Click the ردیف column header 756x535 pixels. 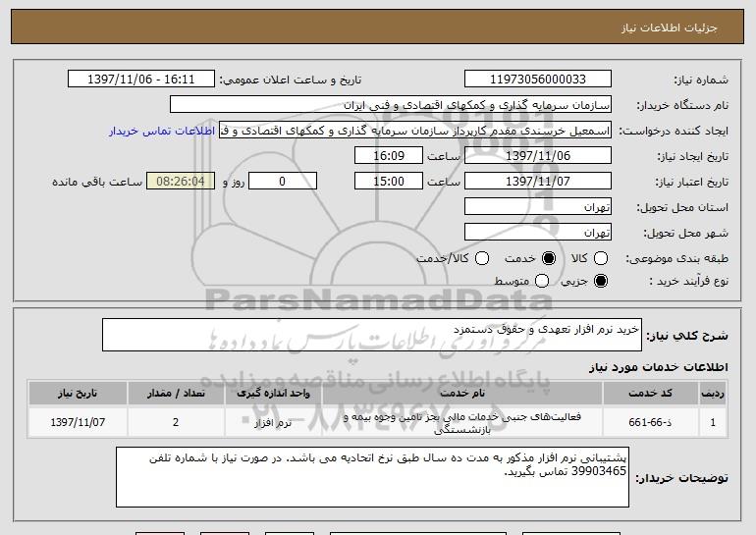coord(713,394)
